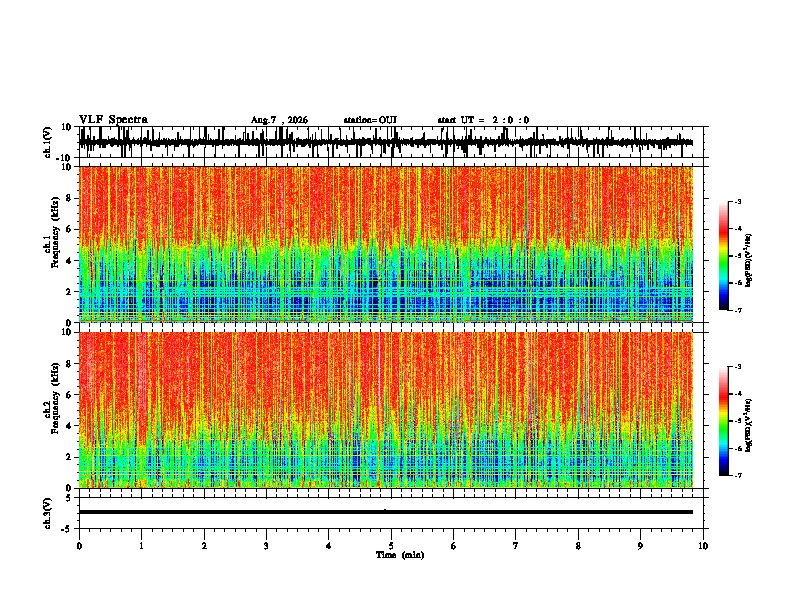Click the "-5" tick on ch.3(V) axis

[67, 529]
